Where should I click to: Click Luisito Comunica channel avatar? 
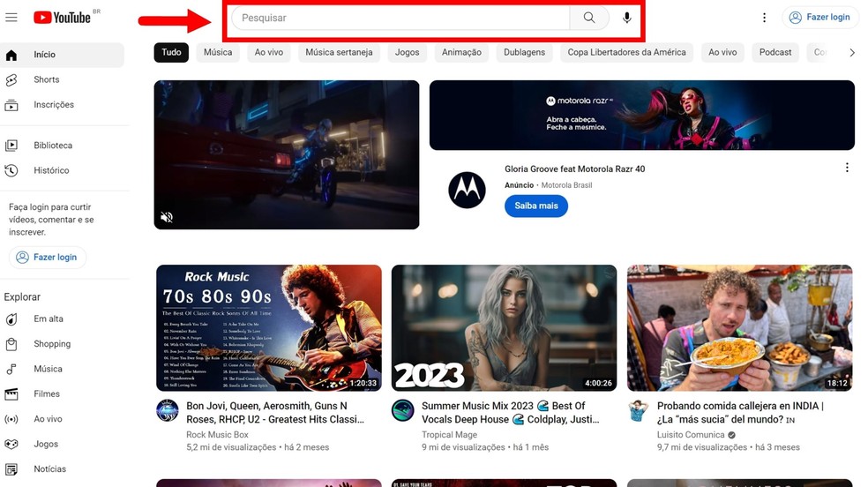[639, 410]
